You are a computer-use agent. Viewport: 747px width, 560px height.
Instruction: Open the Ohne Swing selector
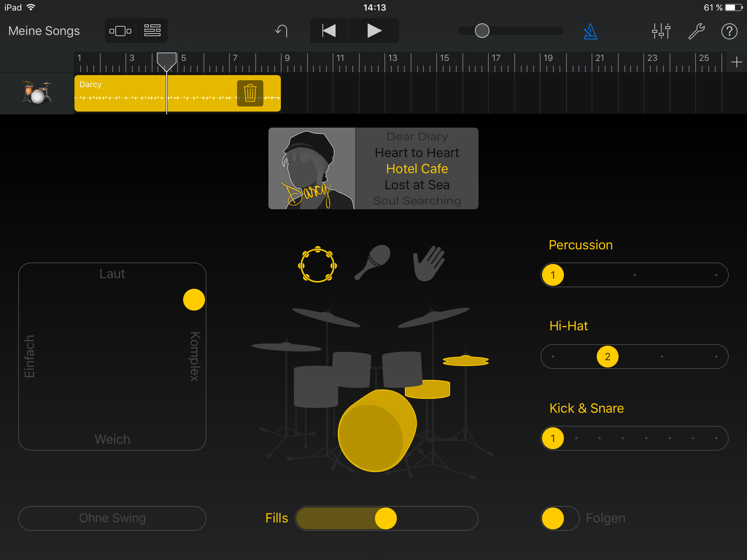(112, 518)
